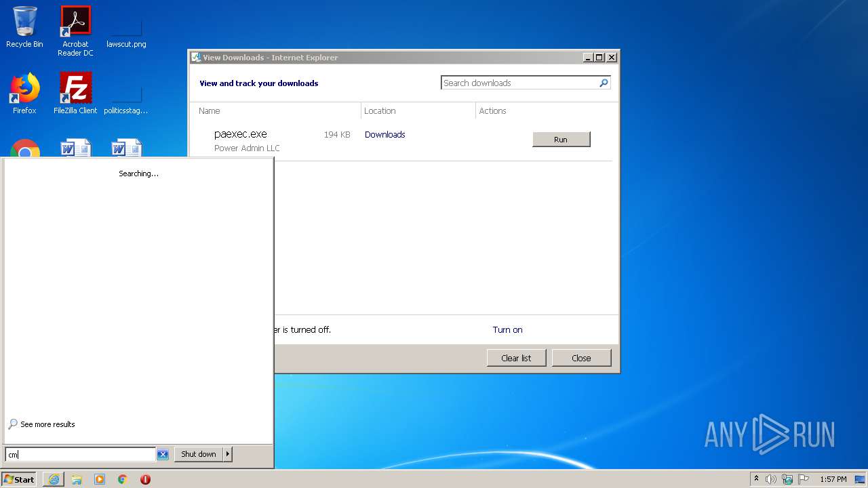
Task: Select lawscut.png file on desktop
Action: (x=126, y=31)
